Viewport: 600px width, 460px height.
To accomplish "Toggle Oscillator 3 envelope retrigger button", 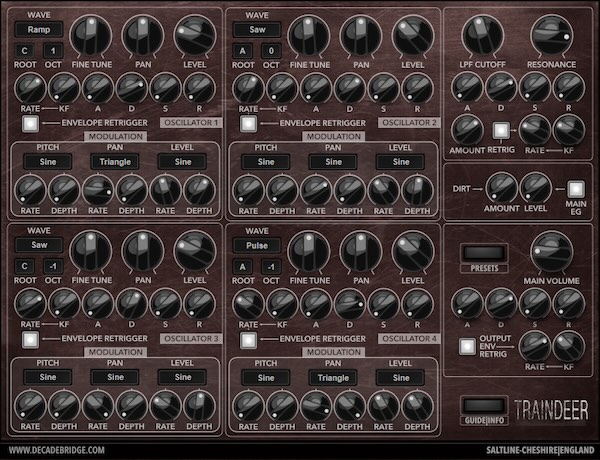I will pyautogui.click(x=30, y=340).
